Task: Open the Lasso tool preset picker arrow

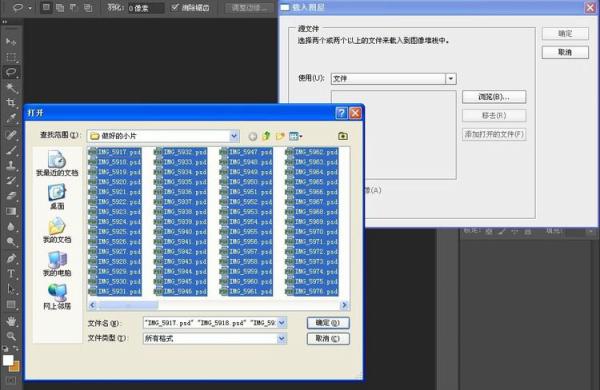Action: (x=30, y=8)
